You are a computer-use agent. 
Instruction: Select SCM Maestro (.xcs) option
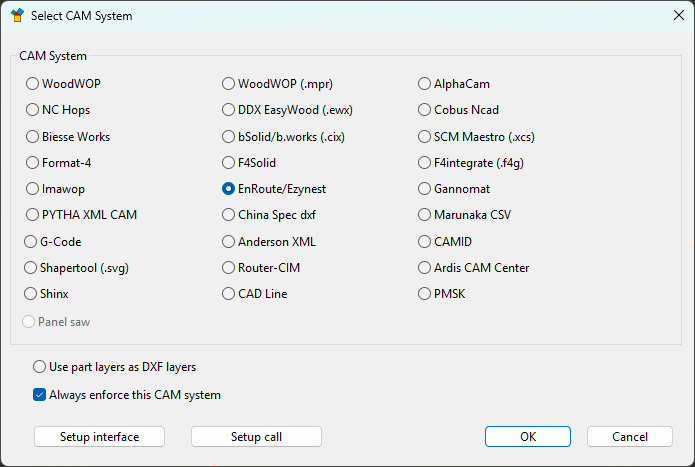pos(425,136)
